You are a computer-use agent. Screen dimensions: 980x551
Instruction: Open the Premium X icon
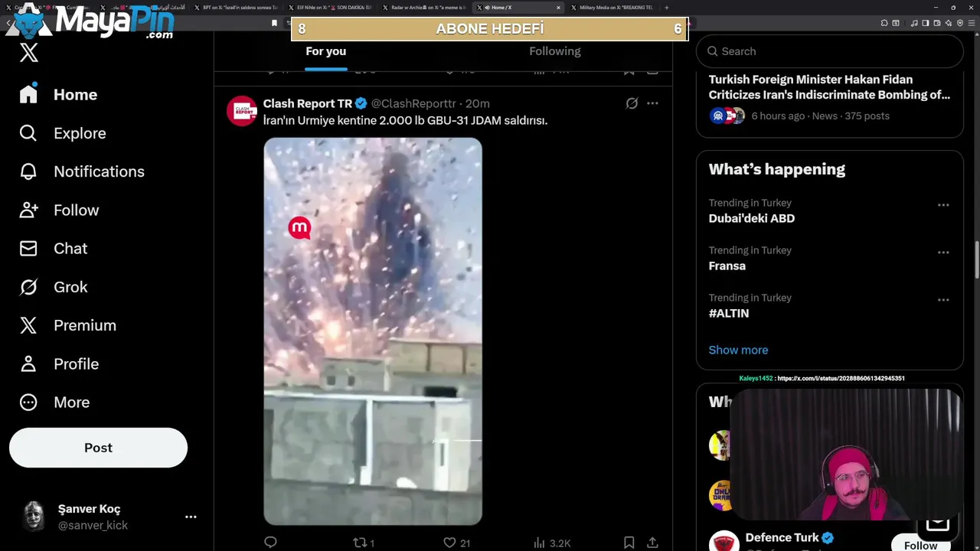tap(28, 325)
